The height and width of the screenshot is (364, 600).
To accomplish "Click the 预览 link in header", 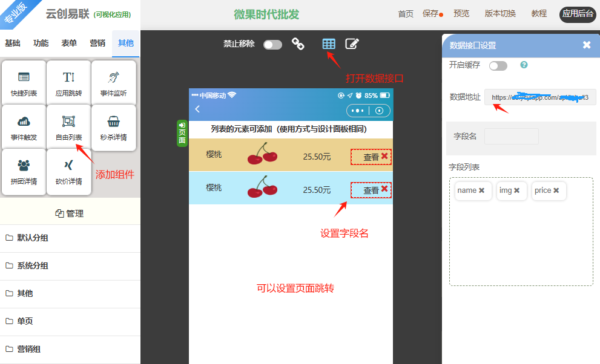I will click(461, 14).
